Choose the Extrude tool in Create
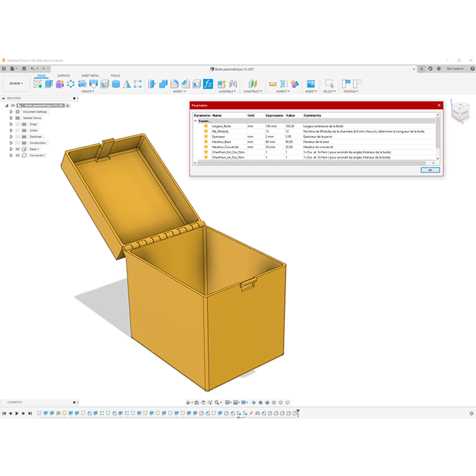Image resolution: width=476 pixels, height=476 pixels. tap(48, 84)
